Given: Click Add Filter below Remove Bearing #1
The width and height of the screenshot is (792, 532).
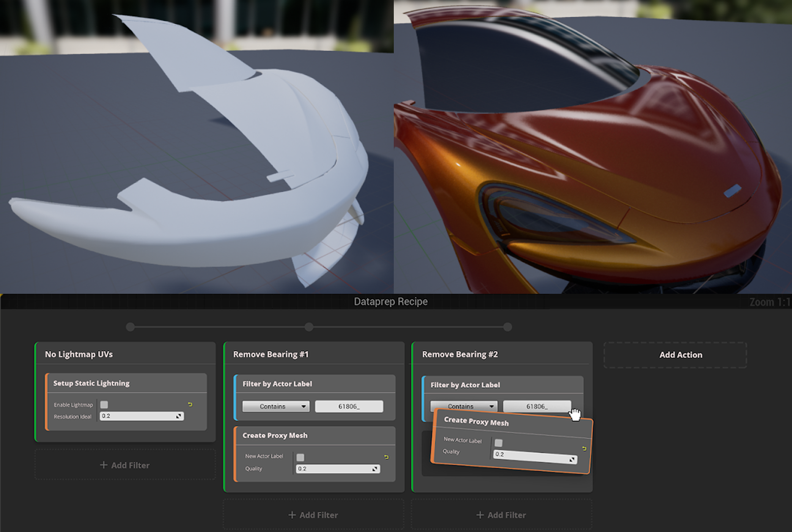Looking at the screenshot, I should click(x=314, y=515).
